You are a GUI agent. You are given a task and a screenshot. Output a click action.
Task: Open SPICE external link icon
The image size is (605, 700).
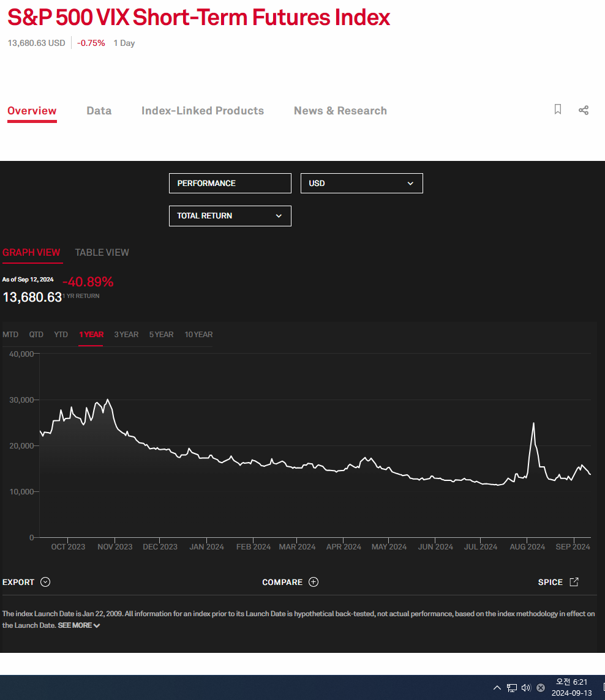click(574, 582)
